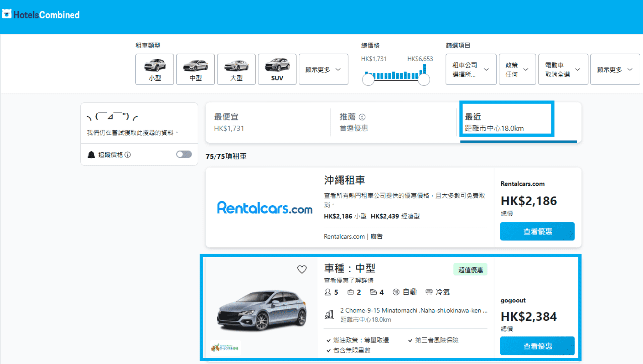Select the 大型 large car type
This screenshot has height=364, width=643.
pyautogui.click(x=236, y=69)
